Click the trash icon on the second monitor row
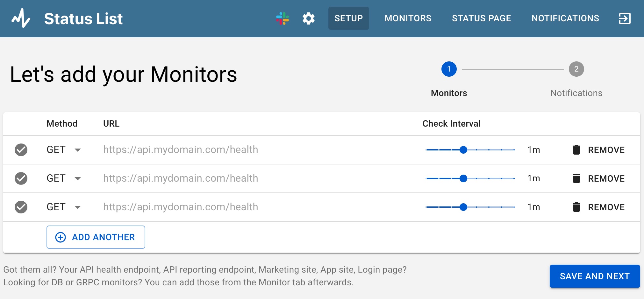The height and width of the screenshot is (299, 644). 576,178
